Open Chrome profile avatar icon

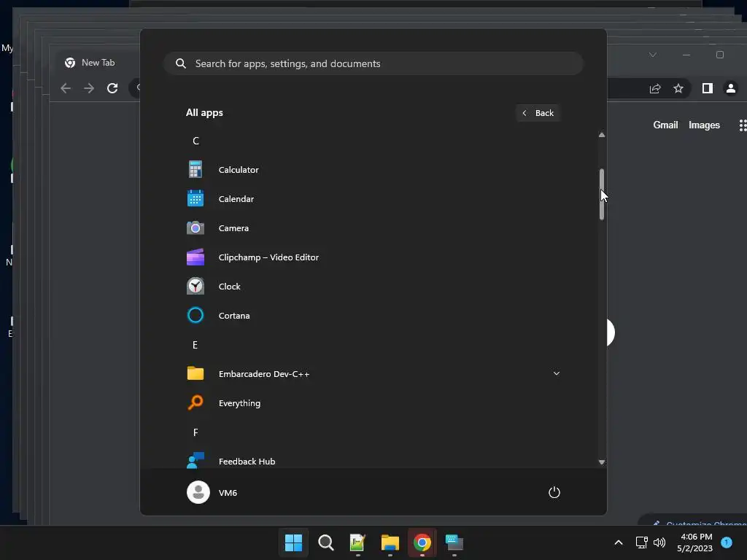pos(731,88)
